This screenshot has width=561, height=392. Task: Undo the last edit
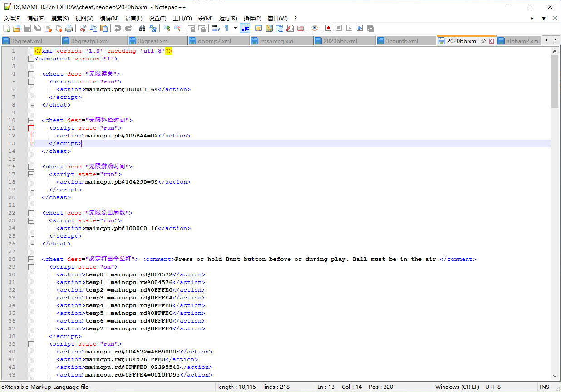point(118,28)
